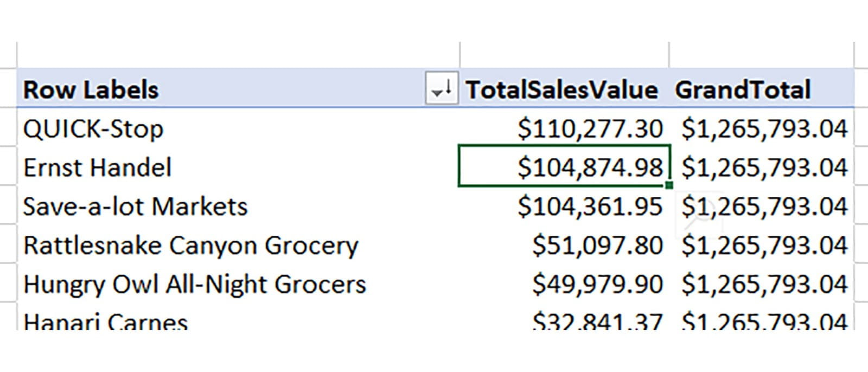868x372 pixels.
Task: Open the Row Labels sort filter dropdown
Action: (x=440, y=90)
